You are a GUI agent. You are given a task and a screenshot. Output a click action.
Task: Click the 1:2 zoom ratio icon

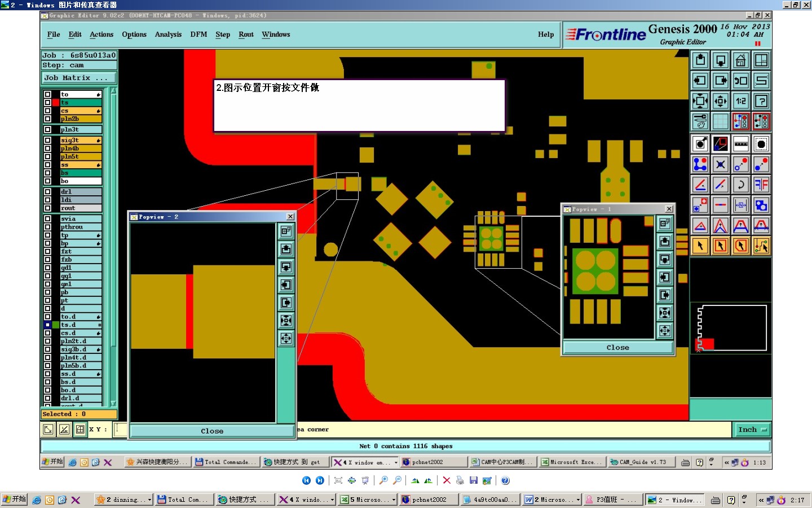[x=740, y=100]
